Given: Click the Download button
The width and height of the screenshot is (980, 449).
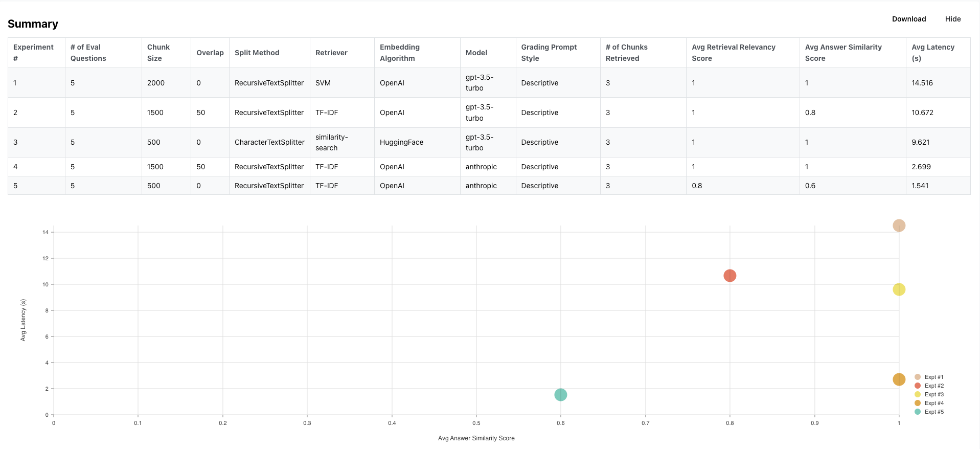Looking at the screenshot, I should point(908,19).
